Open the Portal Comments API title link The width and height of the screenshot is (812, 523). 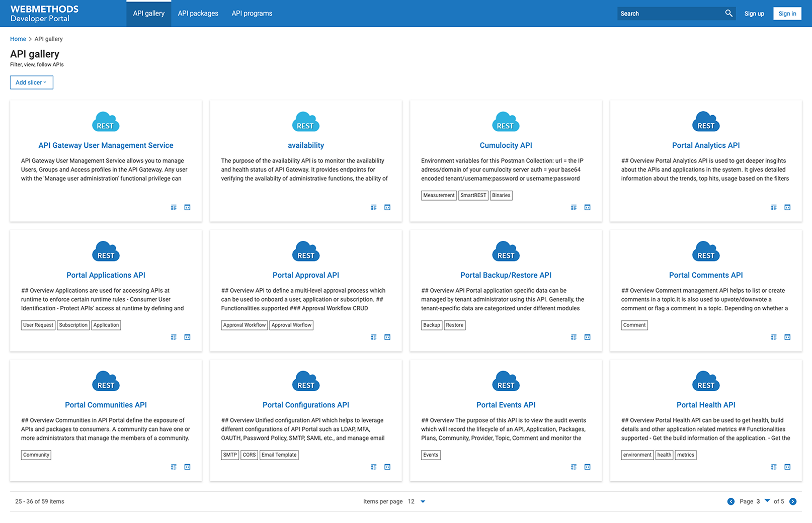[x=706, y=275]
